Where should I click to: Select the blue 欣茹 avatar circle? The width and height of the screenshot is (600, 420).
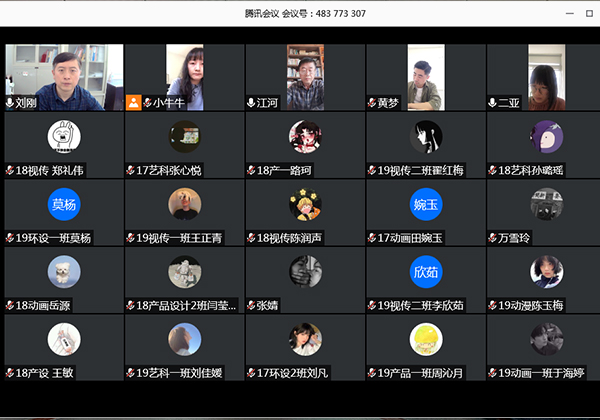(425, 272)
